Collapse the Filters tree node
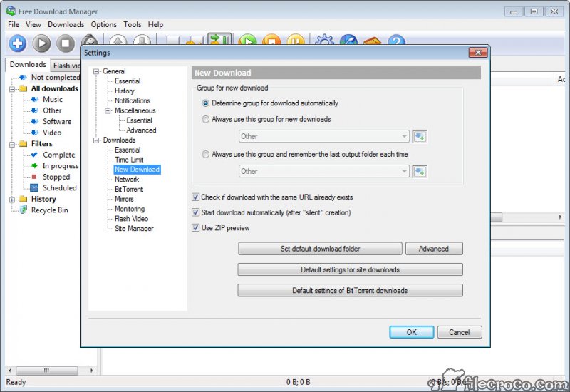The width and height of the screenshot is (570, 392). point(12,145)
